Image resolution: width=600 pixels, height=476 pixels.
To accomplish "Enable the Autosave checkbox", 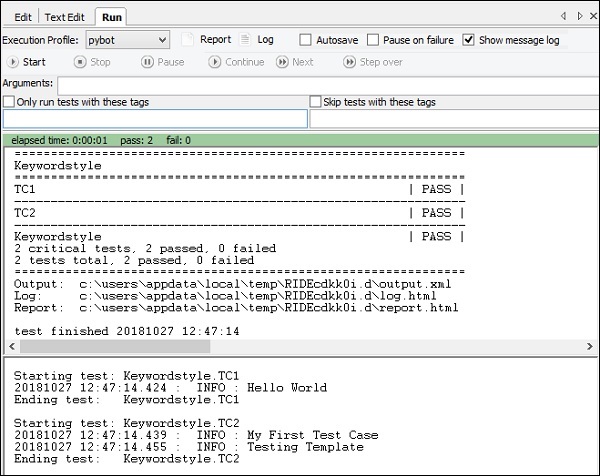I will 307,40.
